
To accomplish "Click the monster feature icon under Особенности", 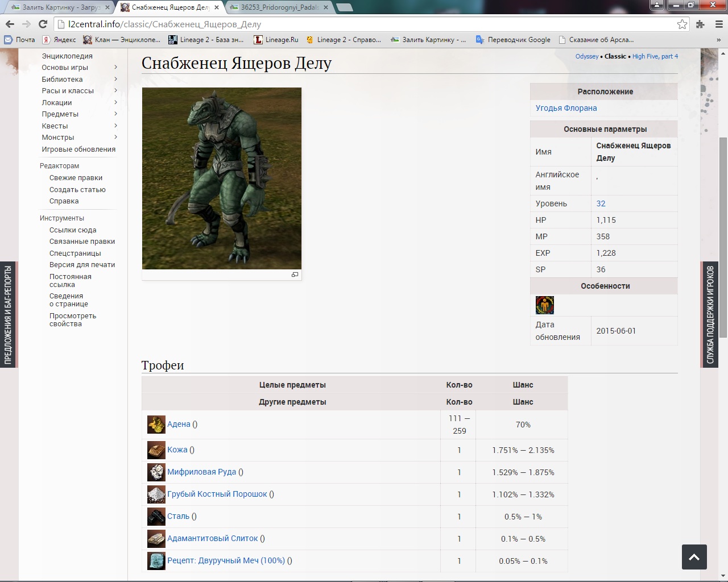I will tap(545, 305).
